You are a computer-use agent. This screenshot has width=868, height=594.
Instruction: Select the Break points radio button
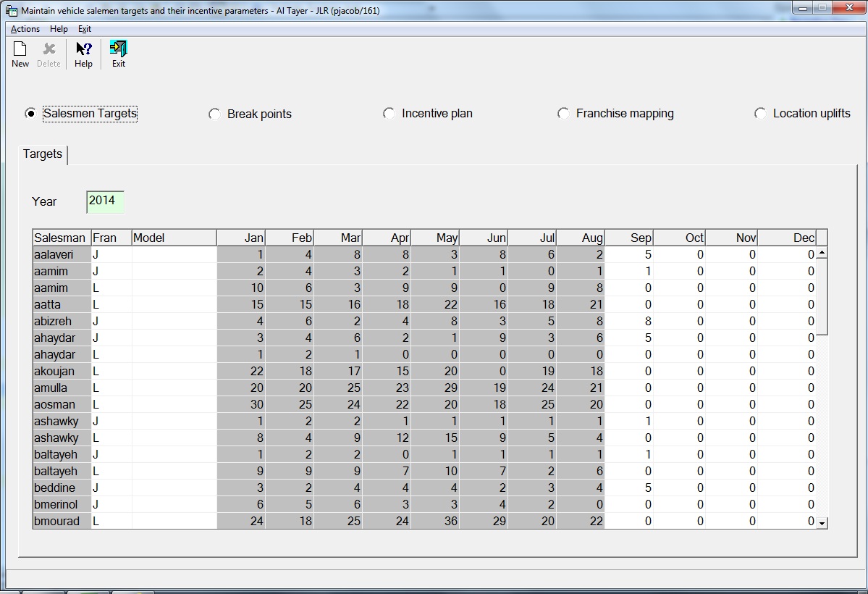click(x=214, y=114)
